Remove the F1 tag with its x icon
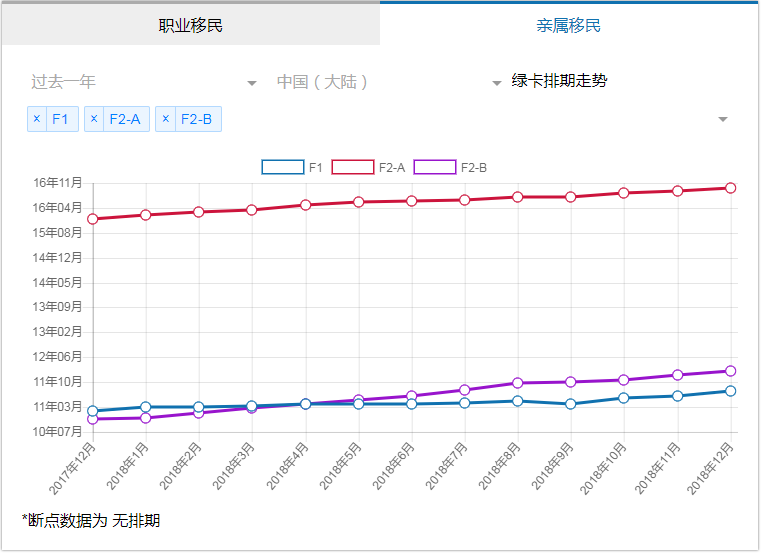The image size is (761, 554). [37, 119]
